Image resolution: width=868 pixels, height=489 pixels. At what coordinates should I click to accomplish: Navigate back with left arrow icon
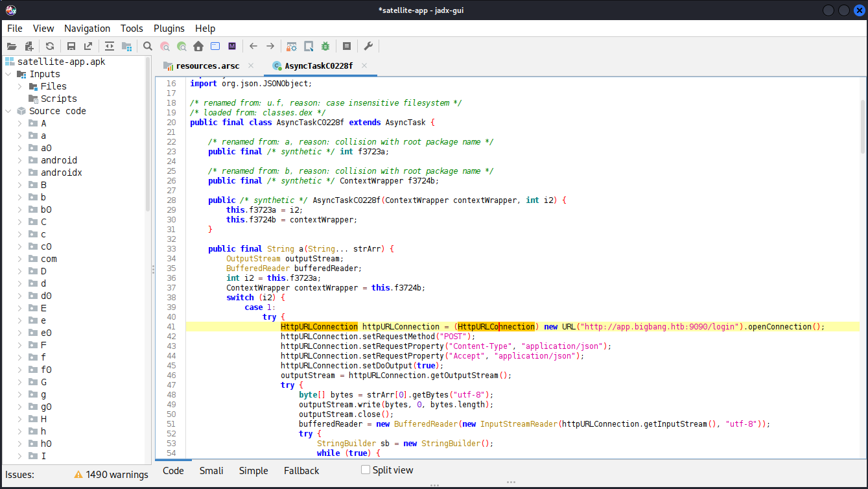coord(253,46)
